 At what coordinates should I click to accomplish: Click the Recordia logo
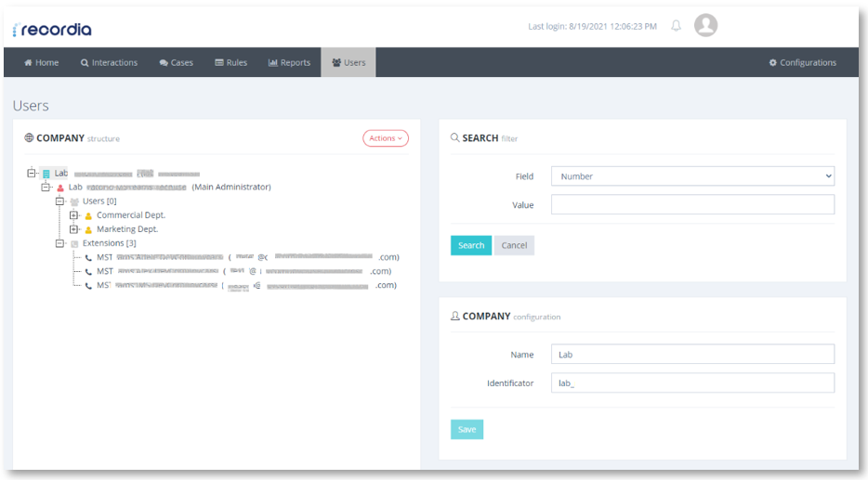[52, 30]
